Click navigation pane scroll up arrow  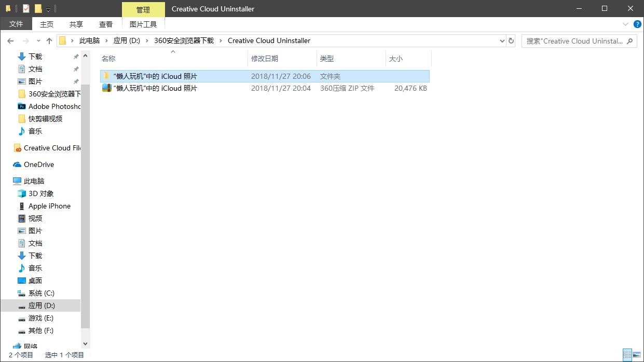(x=86, y=54)
